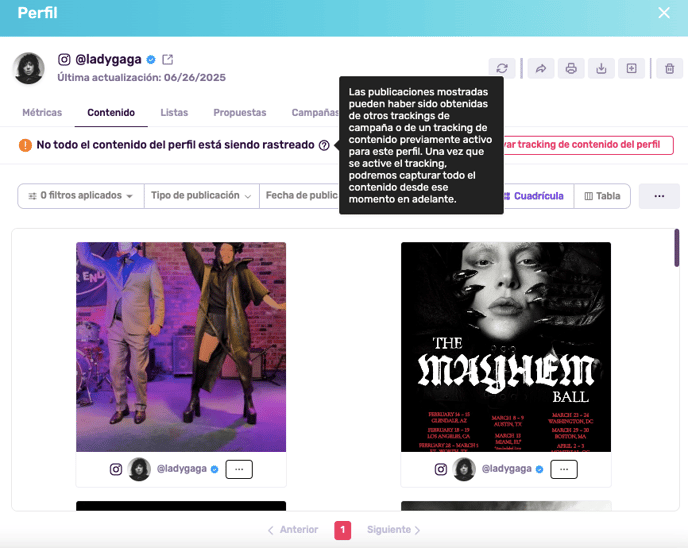This screenshot has width=688, height=548.
Task: Click the Anterior pagination link
Action: 293,530
